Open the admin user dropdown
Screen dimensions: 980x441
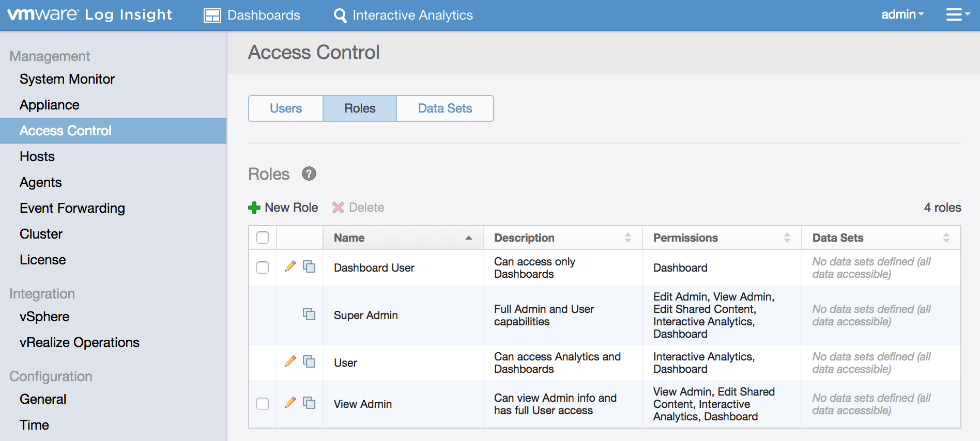(x=902, y=15)
